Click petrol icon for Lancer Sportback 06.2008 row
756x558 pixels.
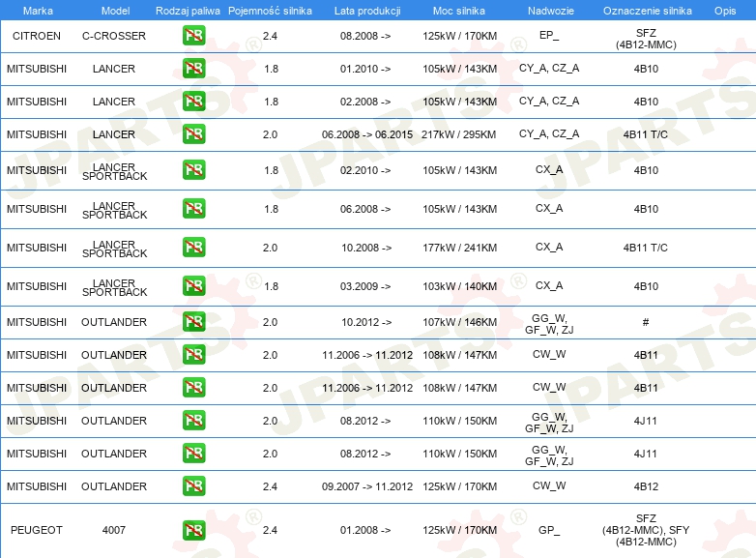pyautogui.click(x=193, y=209)
